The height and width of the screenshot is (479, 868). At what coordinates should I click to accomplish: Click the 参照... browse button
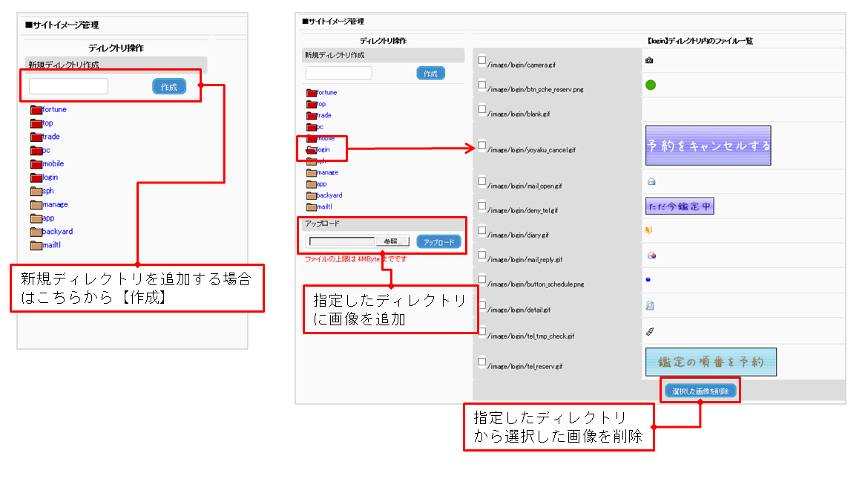(392, 242)
